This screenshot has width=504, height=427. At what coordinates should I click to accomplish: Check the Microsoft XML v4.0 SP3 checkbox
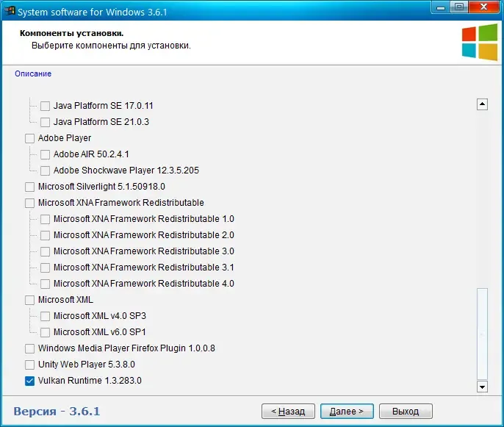tap(45, 316)
